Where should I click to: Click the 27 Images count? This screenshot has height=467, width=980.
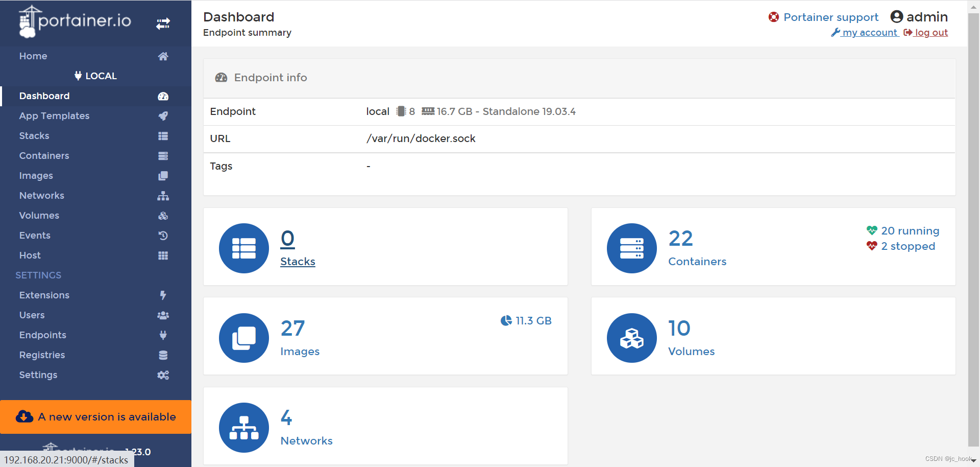pyautogui.click(x=292, y=329)
